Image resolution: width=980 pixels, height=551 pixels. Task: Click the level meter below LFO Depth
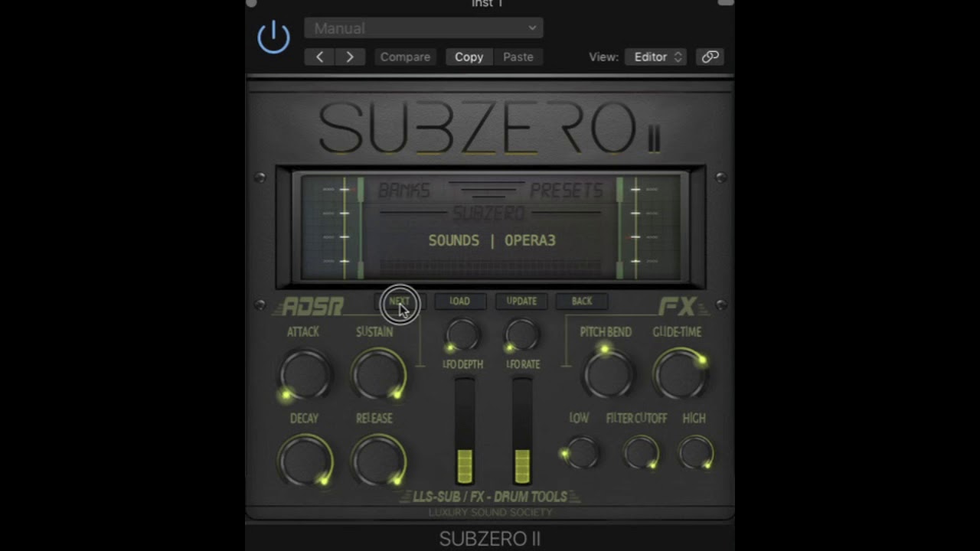pos(465,432)
